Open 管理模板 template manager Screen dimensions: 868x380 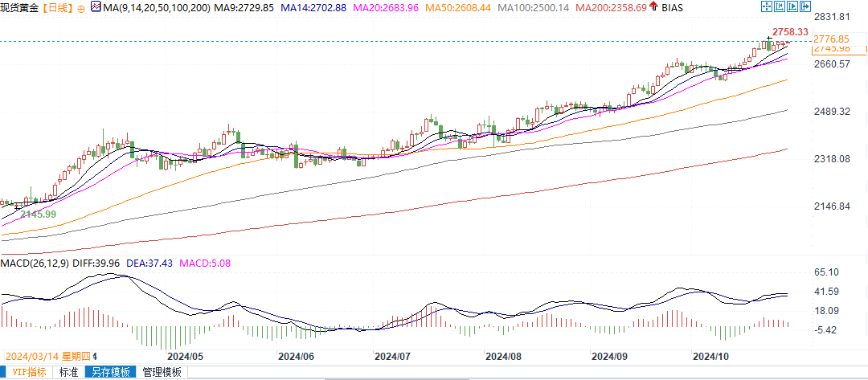tap(162, 372)
